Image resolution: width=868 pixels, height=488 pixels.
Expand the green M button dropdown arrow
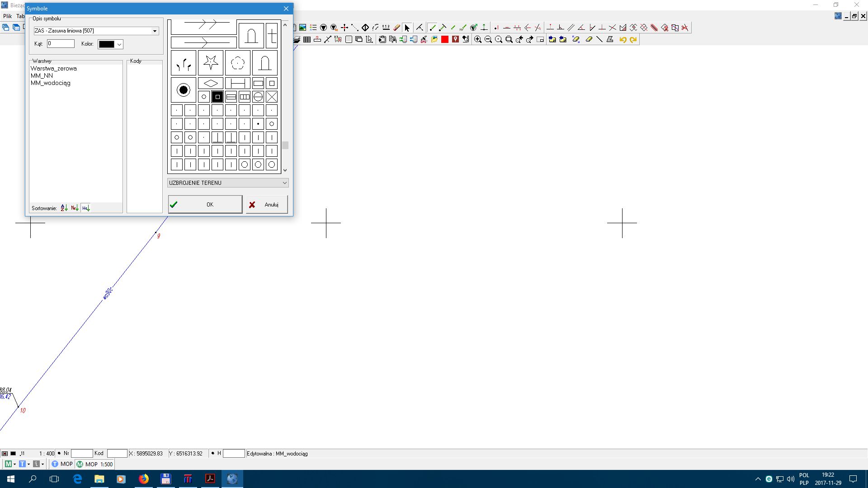15,464
